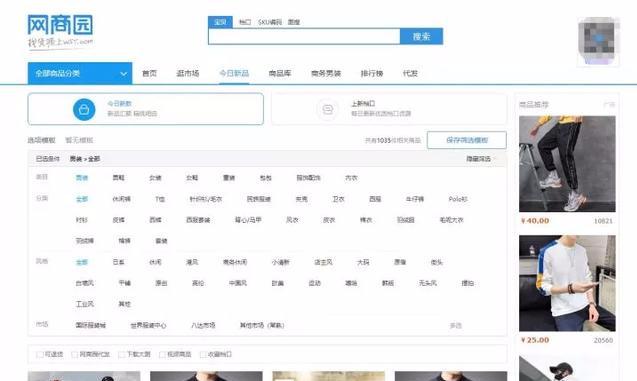The height and width of the screenshot is (381, 637).
Task: Filter market by 国际服装城
Action: click(91, 325)
